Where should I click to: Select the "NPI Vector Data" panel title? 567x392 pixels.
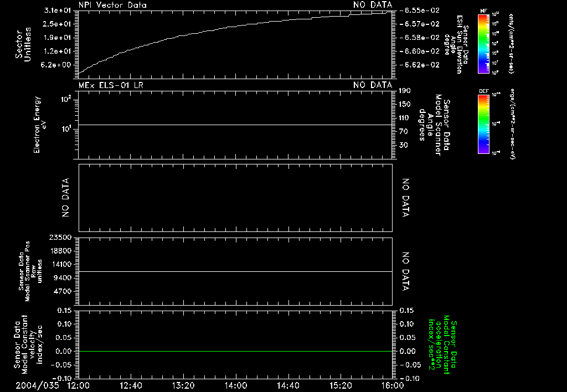112,5
